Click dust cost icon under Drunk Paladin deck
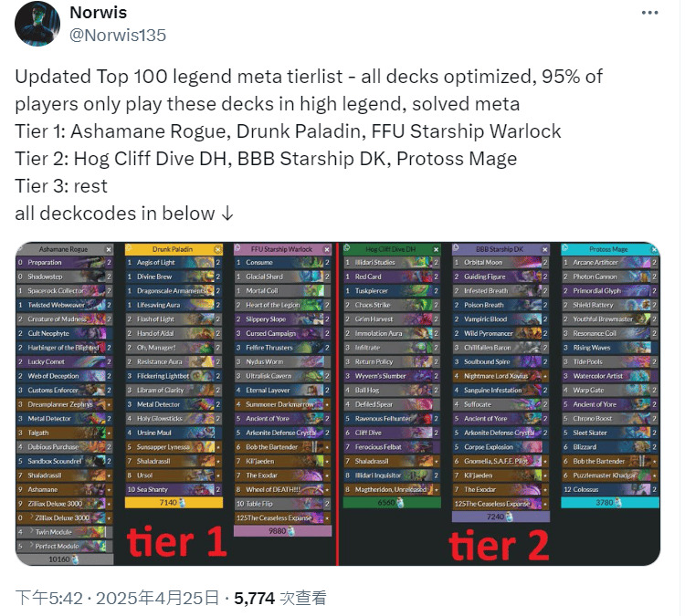The width and height of the screenshot is (685, 616). 182,503
